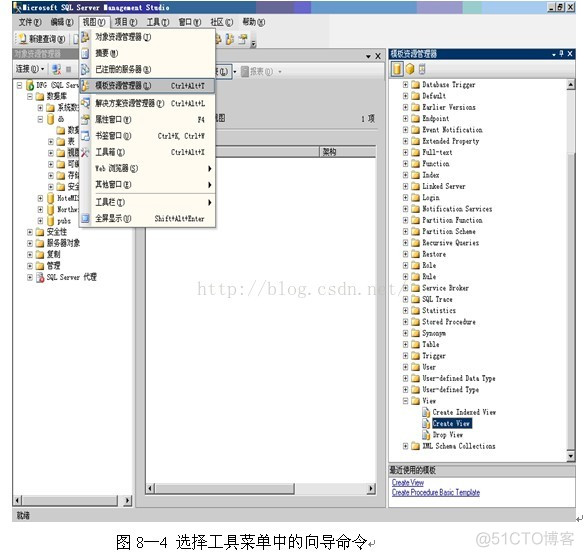Click the 已注册的服务器 menu icon
This screenshot has height=557, width=584.
click(x=85, y=69)
